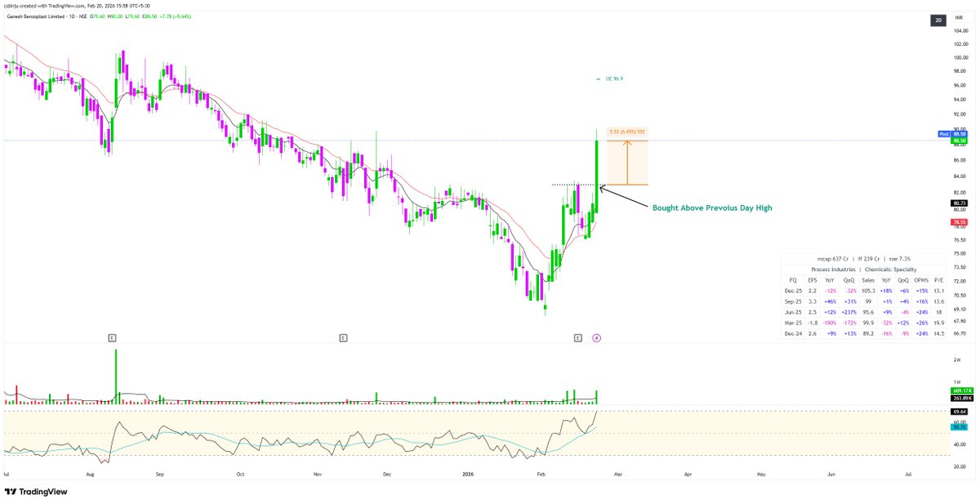Click the '+237%' QoQ cell

pos(849,310)
